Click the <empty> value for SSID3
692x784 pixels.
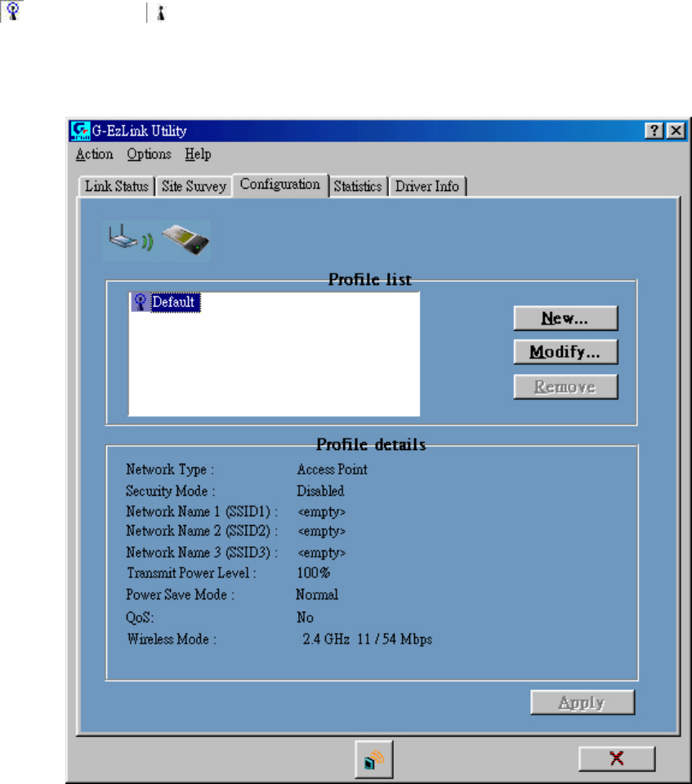point(322,553)
